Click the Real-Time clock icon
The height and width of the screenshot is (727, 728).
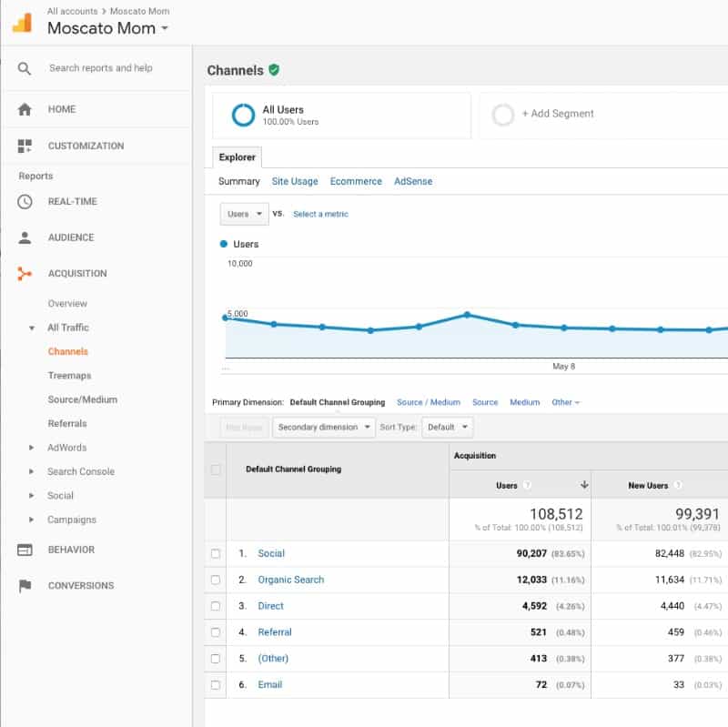25,201
